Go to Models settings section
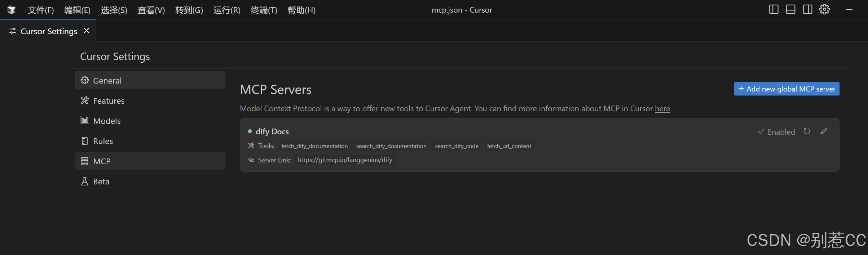Viewport: 868px width, 255px height. coord(150,121)
